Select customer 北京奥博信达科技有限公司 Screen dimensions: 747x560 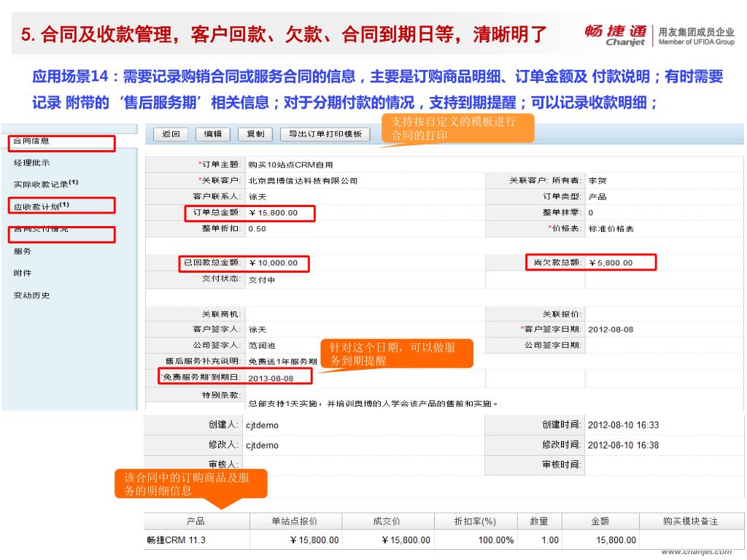[x=303, y=181]
